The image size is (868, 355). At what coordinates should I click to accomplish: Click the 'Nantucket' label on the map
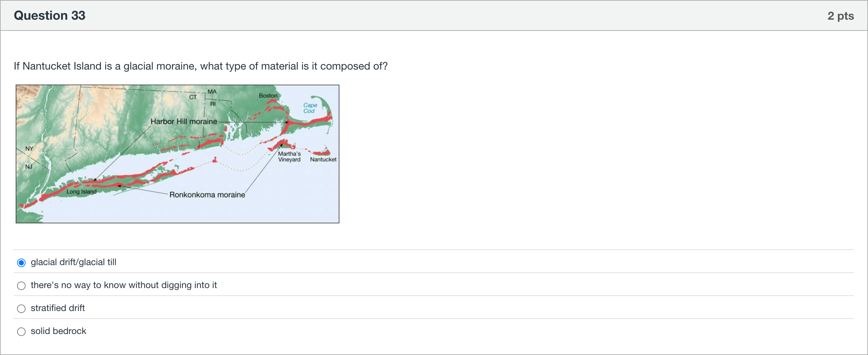[x=323, y=159]
